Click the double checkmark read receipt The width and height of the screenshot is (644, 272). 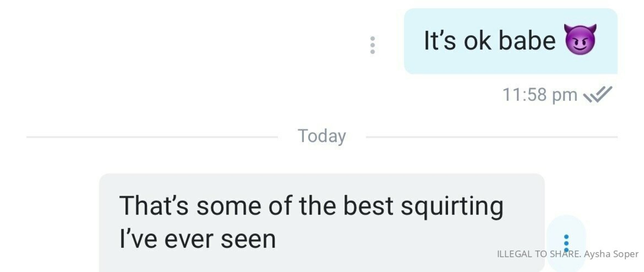click(x=598, y=94)
